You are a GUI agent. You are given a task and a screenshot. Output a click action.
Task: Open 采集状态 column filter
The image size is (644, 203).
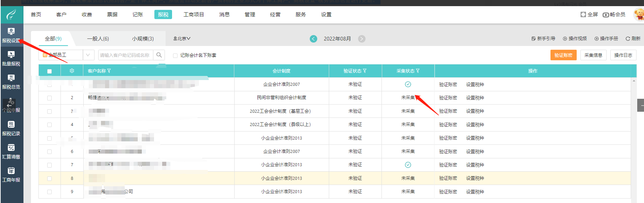click(418, 71)
